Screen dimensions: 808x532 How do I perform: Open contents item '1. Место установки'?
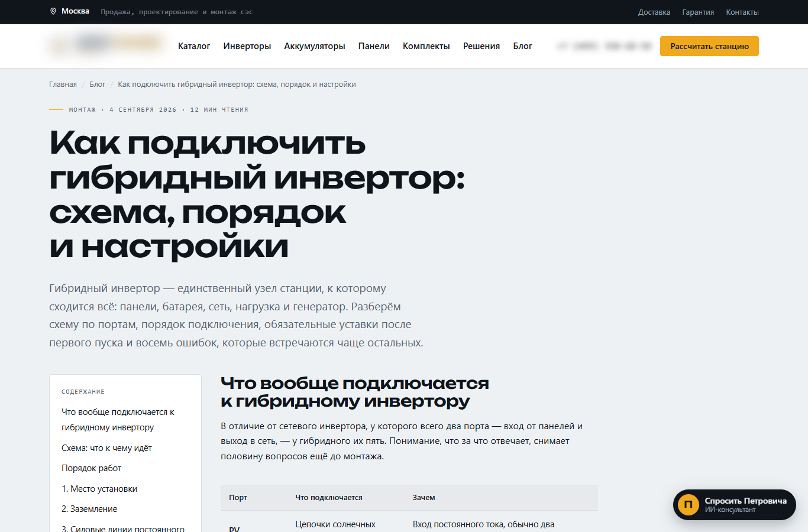click(99, 489)
